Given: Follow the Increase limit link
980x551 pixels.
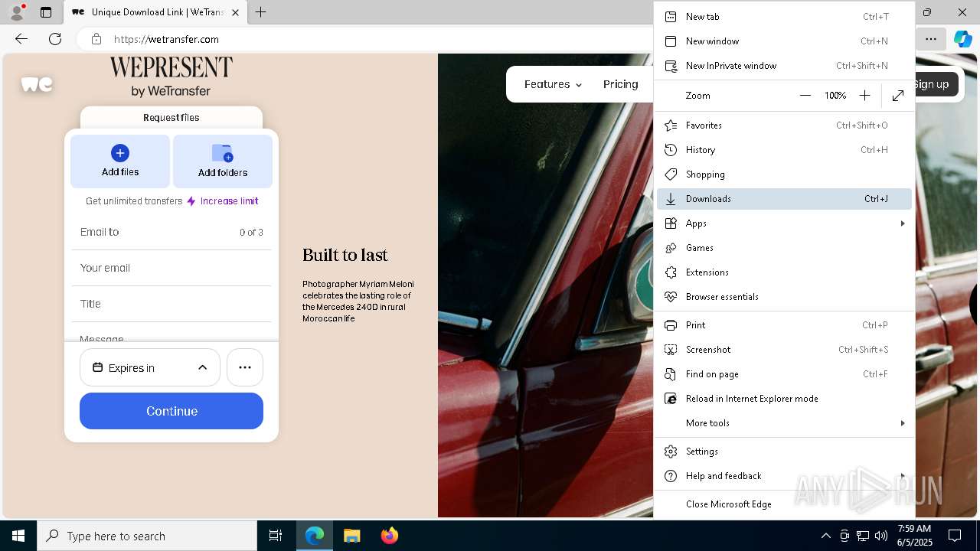Looking at the screenshot, I should (229, 201).
